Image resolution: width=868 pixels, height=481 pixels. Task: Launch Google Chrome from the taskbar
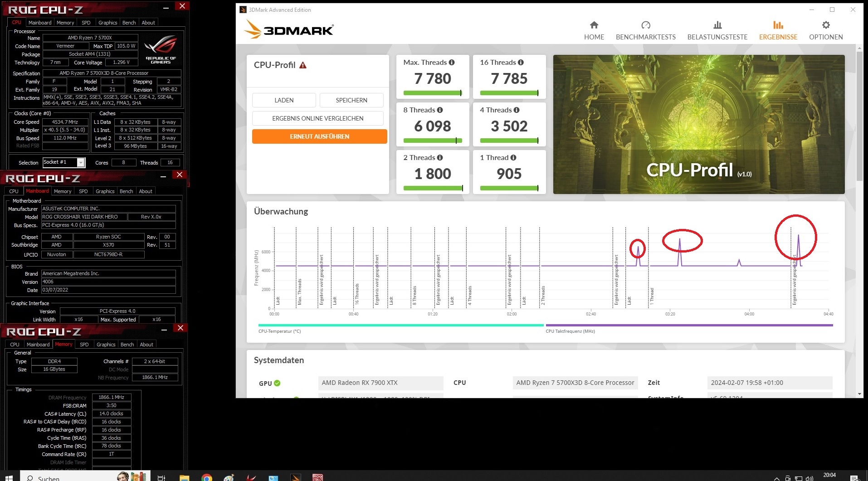(x=207, y=476)
